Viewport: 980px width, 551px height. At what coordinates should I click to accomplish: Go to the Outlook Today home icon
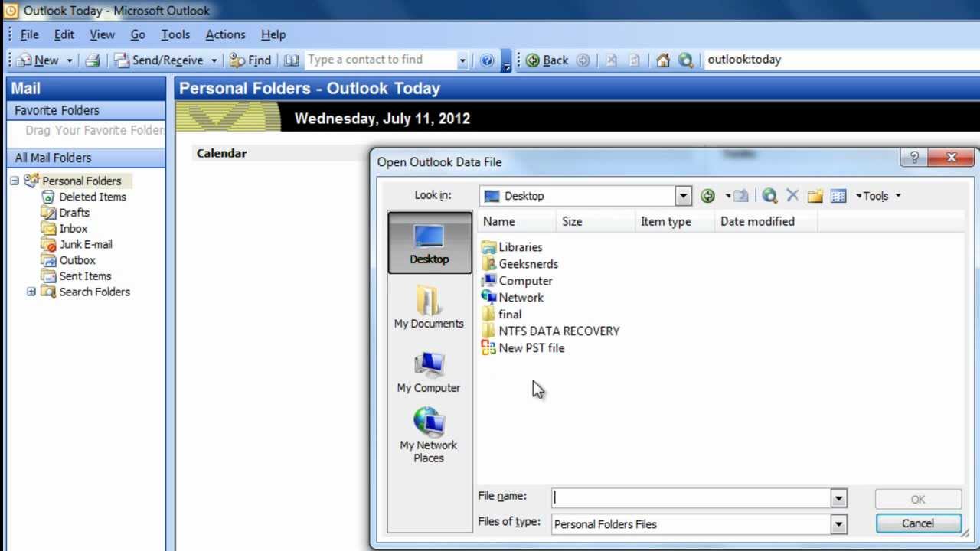[x=663, y=60]
